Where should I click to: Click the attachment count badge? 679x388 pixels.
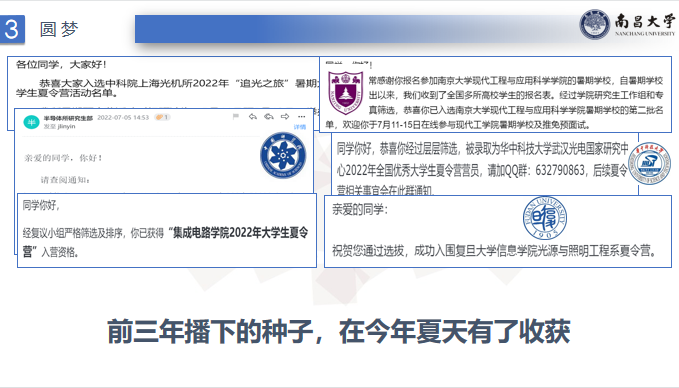click(x=162, y=117)
